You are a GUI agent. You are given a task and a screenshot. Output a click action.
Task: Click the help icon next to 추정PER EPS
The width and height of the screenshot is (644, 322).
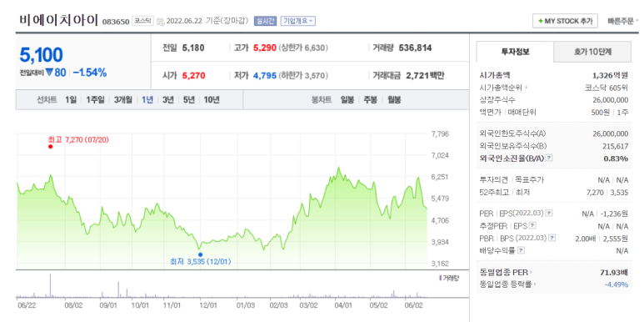(532, 225)
